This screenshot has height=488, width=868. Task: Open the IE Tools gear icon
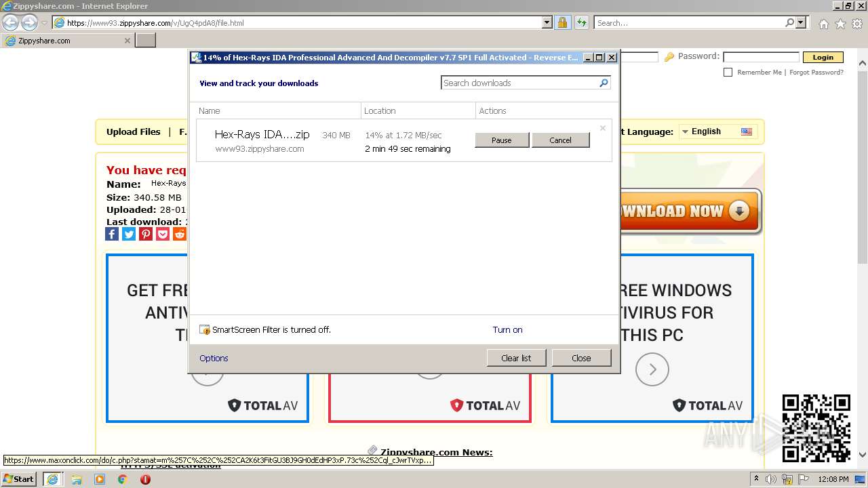pos(857,24)
